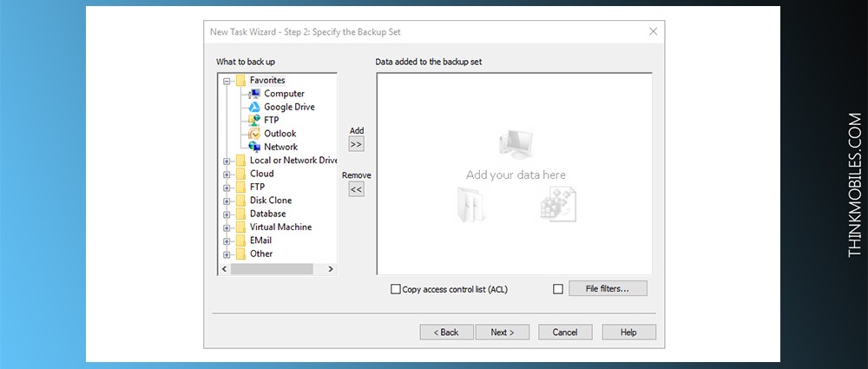This screenshot has width=868, height=369.
Task: Click the Cloud folder icon
Action: (x=240, y=174)
